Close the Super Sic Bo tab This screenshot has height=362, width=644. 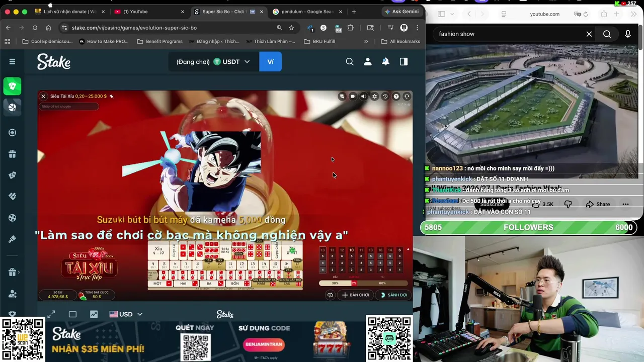(x=262, y=12)
